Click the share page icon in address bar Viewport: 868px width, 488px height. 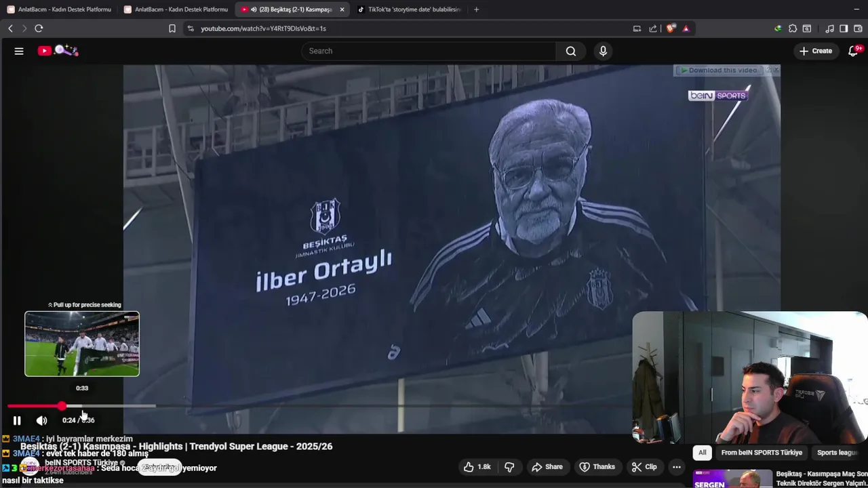(x=652, y=28)
